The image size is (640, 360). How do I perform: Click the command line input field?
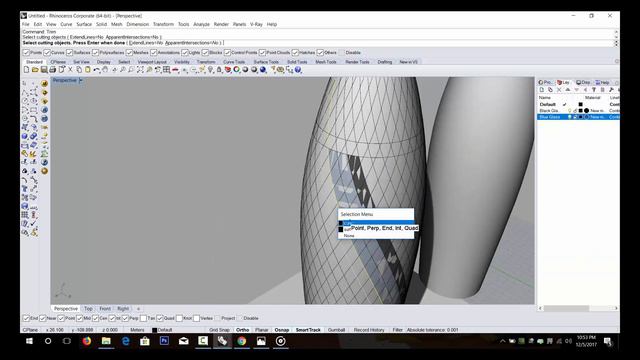coord(318,42)
